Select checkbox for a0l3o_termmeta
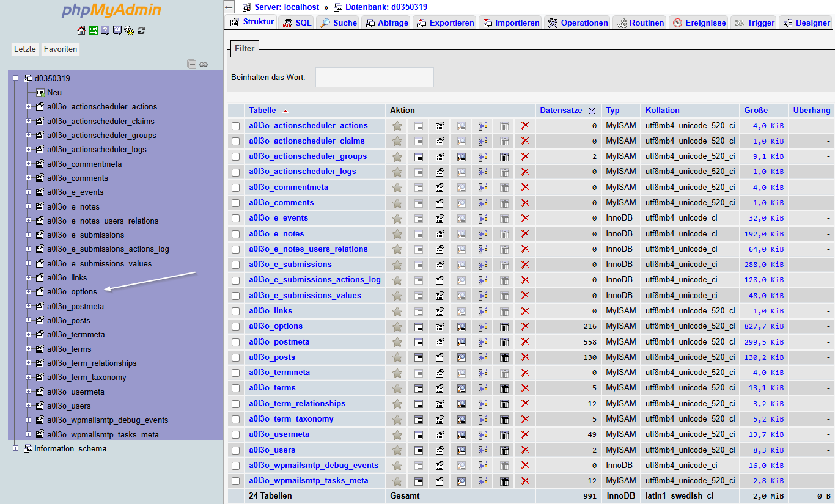Screen dimensions: 835x504 tap(236, 373)
